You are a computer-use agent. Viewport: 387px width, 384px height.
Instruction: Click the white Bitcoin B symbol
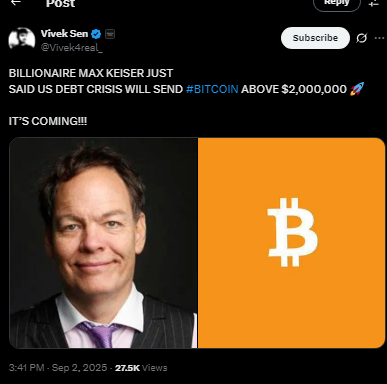coord(292,232)
